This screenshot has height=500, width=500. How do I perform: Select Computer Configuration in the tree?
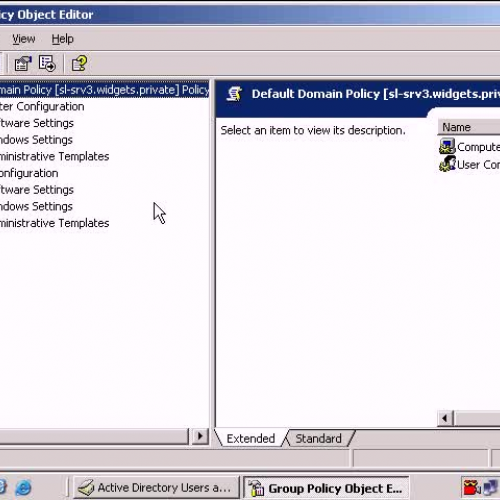tap(42, 107)
